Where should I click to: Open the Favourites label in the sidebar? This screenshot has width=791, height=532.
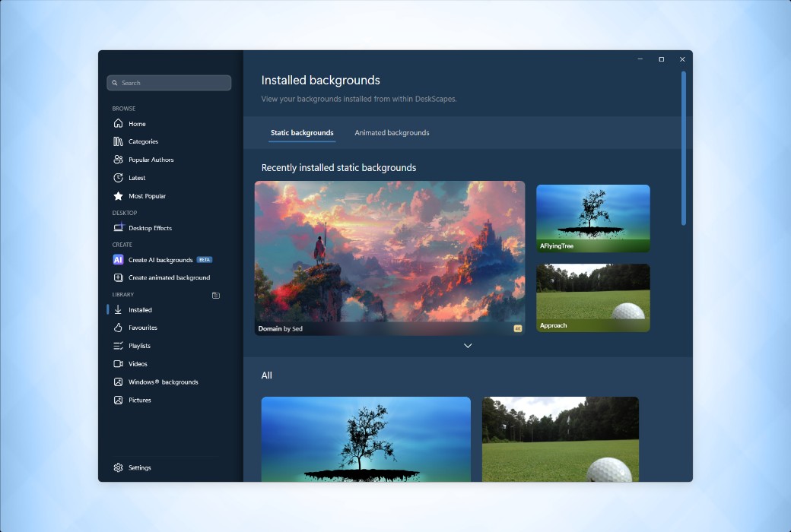click(x=143, y=328)
